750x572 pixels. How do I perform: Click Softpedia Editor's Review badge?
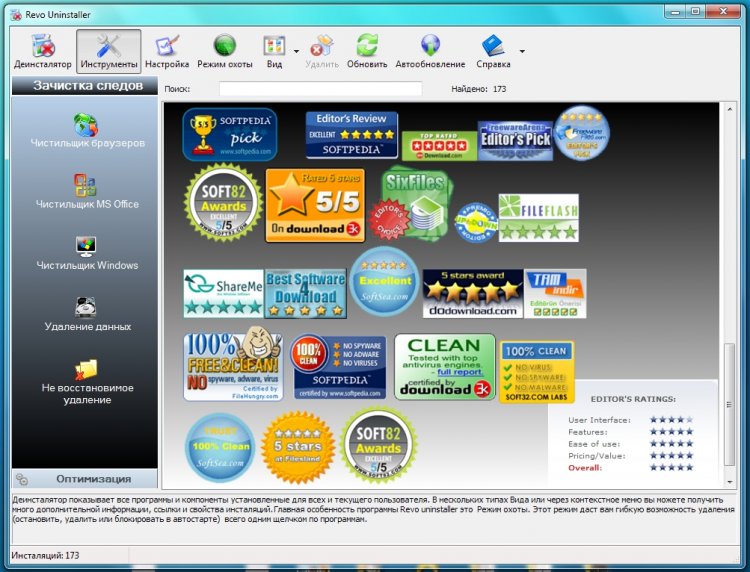click(352, 135)
